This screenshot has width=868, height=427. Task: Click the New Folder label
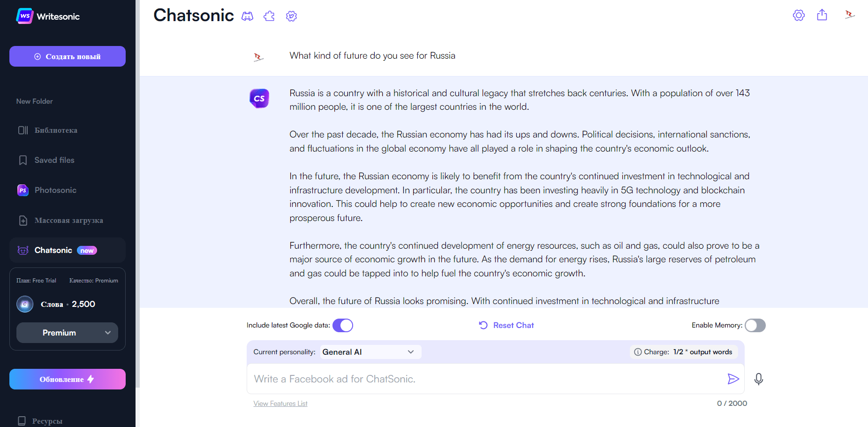[35, 101]
